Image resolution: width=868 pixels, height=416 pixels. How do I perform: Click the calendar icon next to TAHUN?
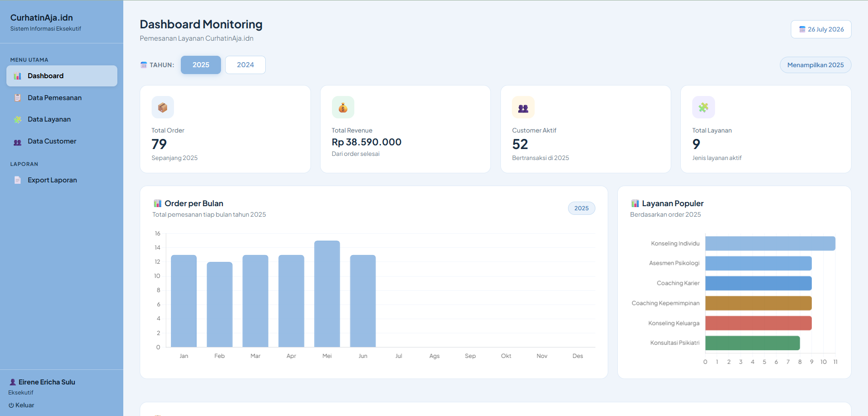click(x=144, y=65)
